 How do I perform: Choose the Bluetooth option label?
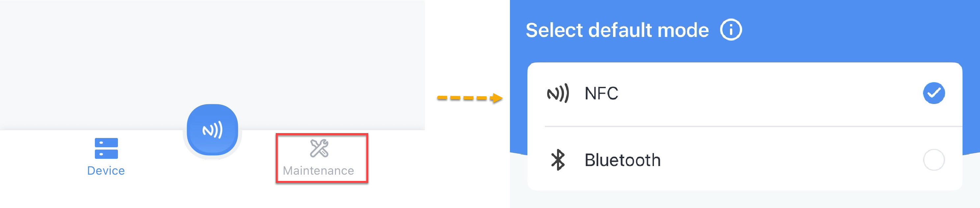(x=622, y=160)
